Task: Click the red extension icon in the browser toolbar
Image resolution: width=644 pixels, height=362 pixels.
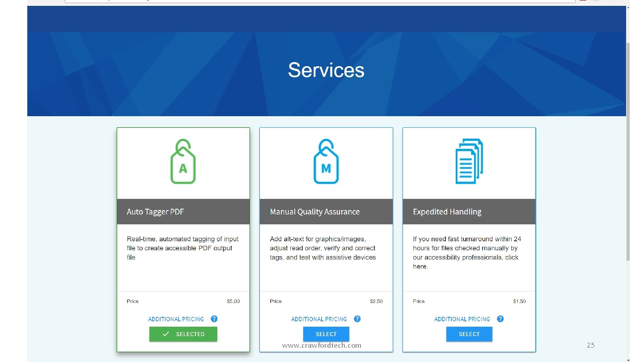Action: click(x=583, y=1)
